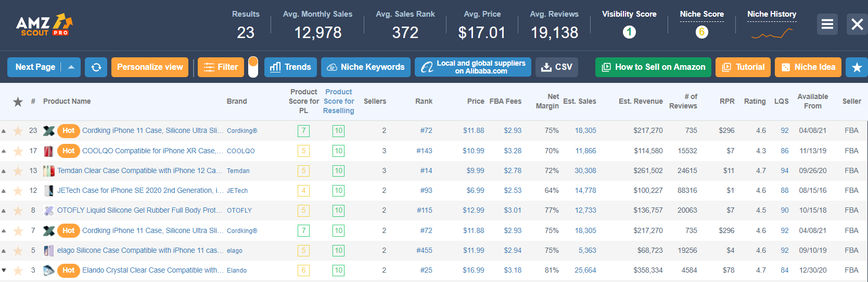Open Personalize view settings

pos(150,67)
